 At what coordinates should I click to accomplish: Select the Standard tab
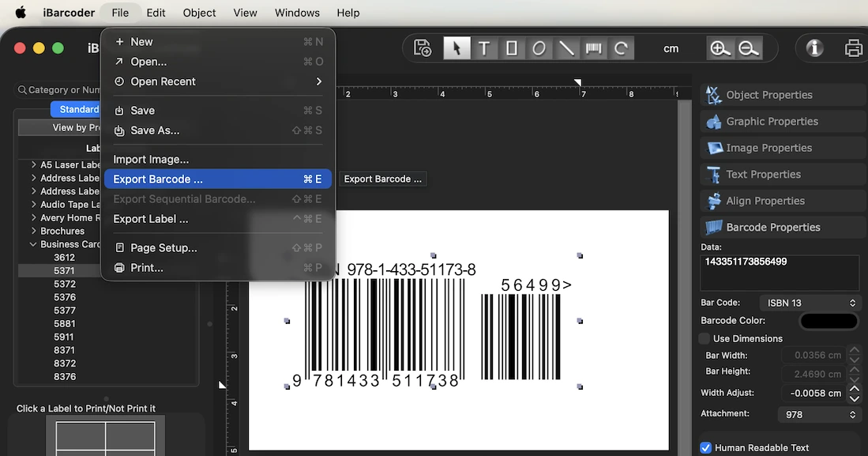pyautogui.click(x=76, y=109)
